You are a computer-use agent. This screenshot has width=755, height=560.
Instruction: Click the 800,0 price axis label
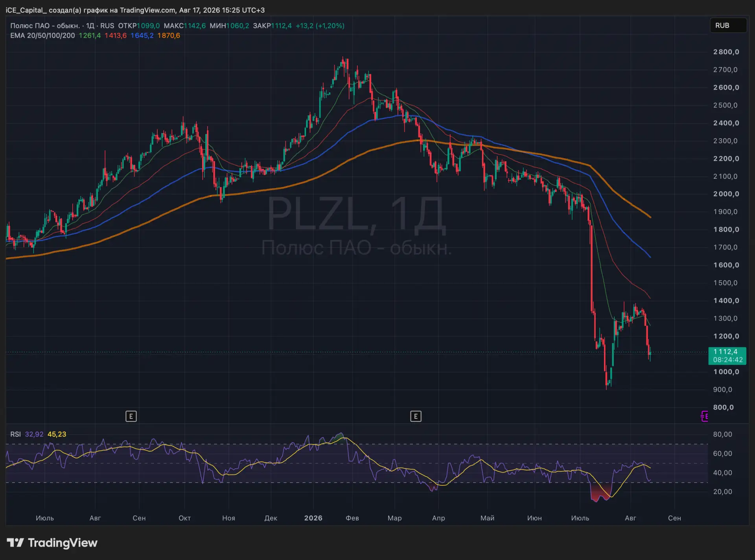(x=723, y=407)
